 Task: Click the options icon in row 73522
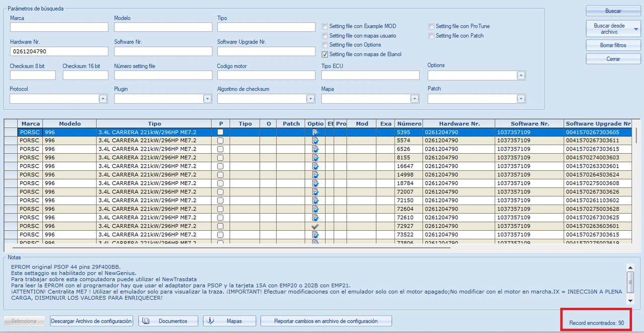click(315, 235)
